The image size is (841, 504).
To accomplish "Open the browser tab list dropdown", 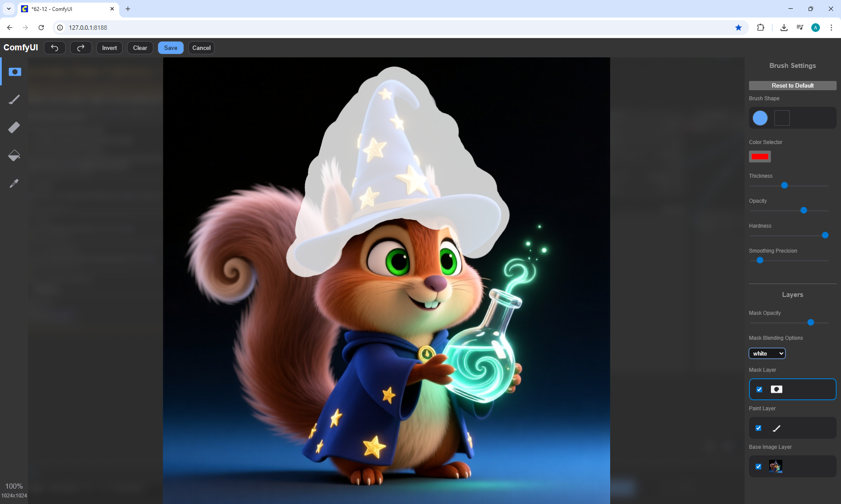I will point(9,9).
